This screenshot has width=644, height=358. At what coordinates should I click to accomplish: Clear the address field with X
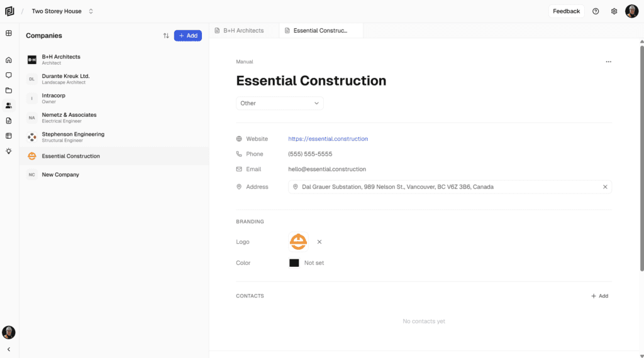[605, 187]
